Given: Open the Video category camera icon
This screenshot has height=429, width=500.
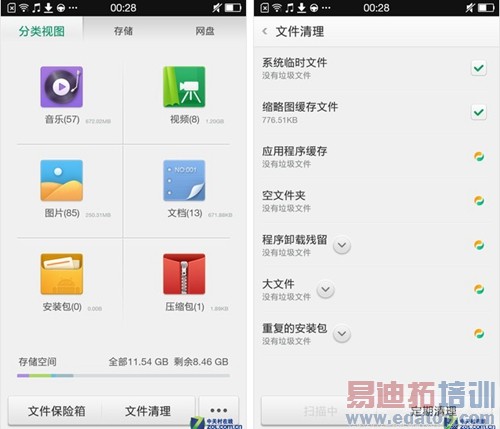Looking at the screenshot, I should click(x=184, y=87).
